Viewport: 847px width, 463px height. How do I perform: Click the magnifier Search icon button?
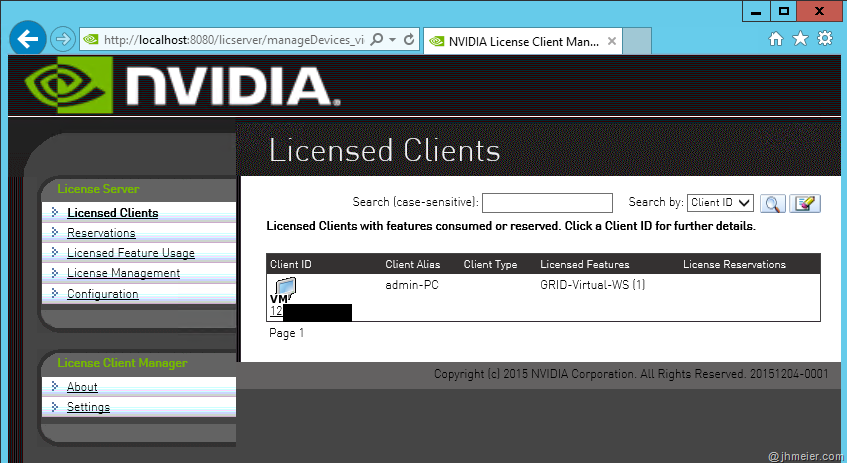[x=772, y=203]
